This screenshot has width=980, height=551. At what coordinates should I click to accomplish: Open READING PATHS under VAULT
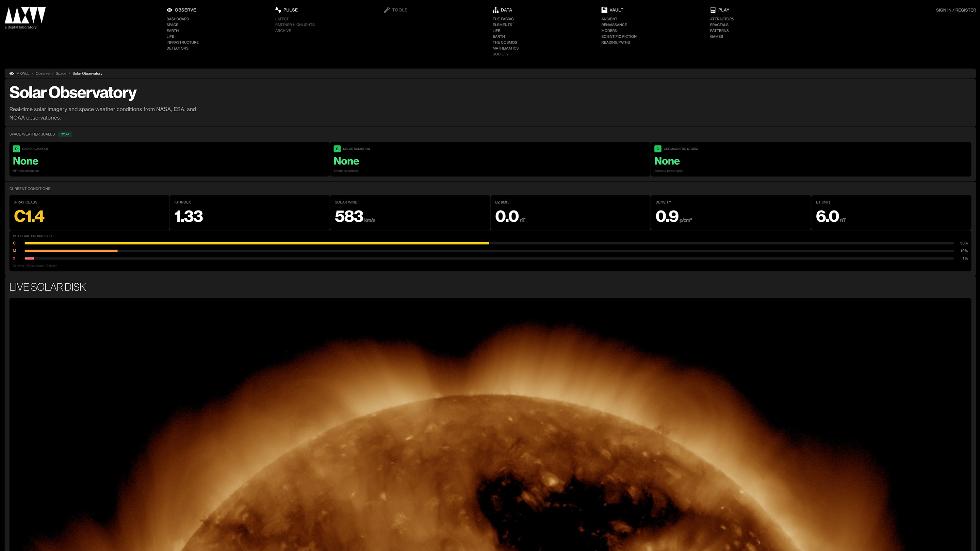(x=615, y=42)
